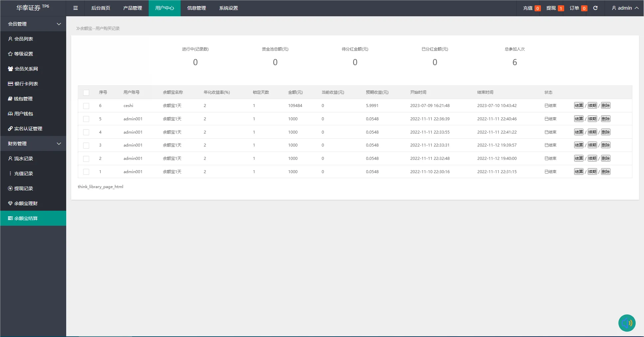The image size is (644, 337).
Task: Click 结算 button for row 1
Action: point(579,172)
